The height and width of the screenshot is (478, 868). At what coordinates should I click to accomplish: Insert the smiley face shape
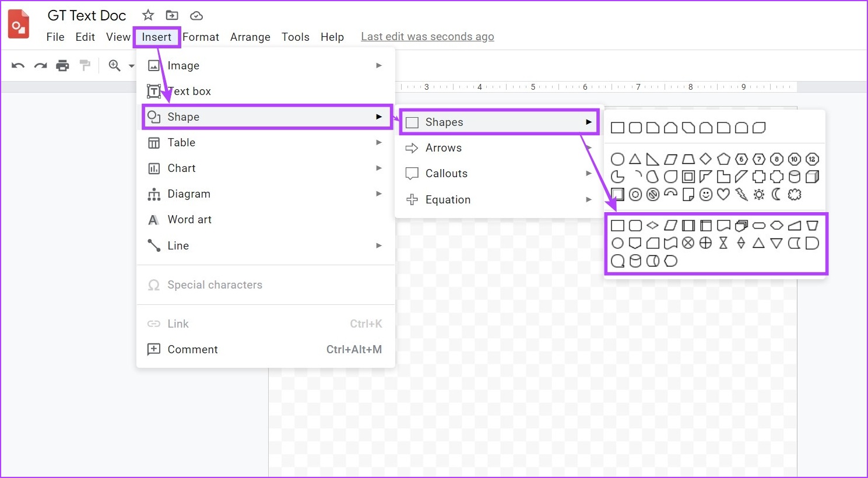(706, 195)
